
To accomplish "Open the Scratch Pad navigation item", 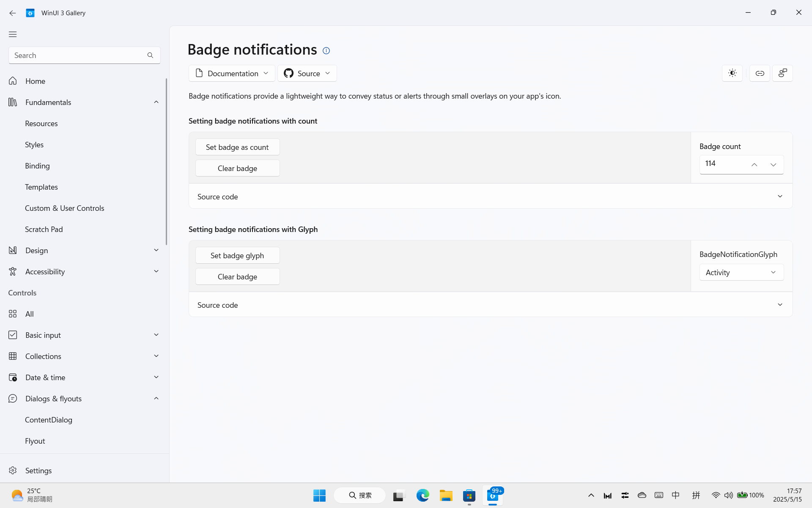I will click(44, 229).
